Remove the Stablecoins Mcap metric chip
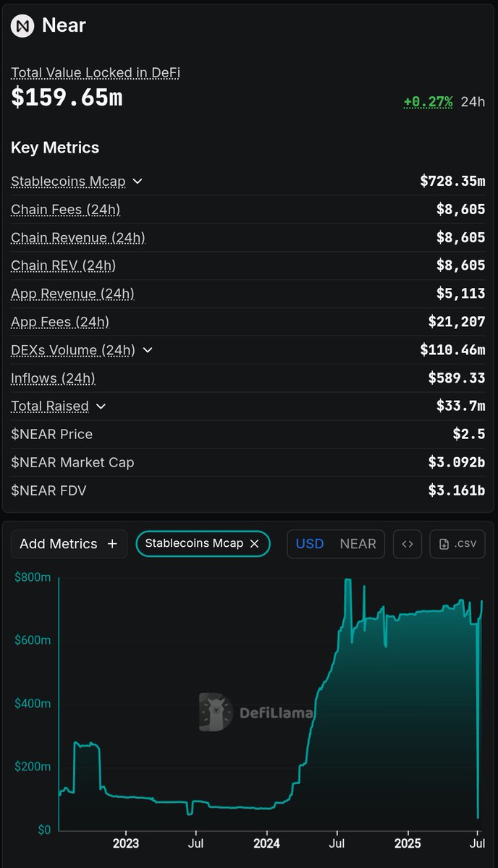The width and height of the screenshot is (498, 868). [254, 543]
